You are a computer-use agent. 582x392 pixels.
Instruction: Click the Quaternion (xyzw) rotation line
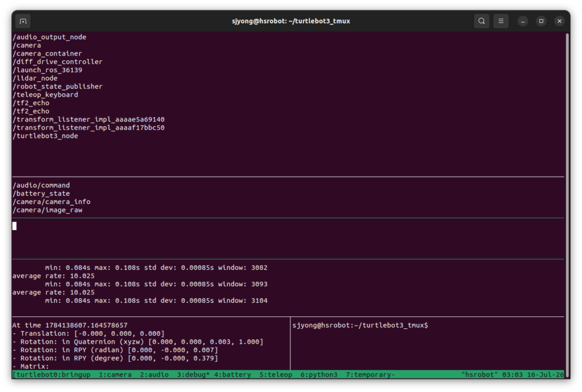[138, 341]
